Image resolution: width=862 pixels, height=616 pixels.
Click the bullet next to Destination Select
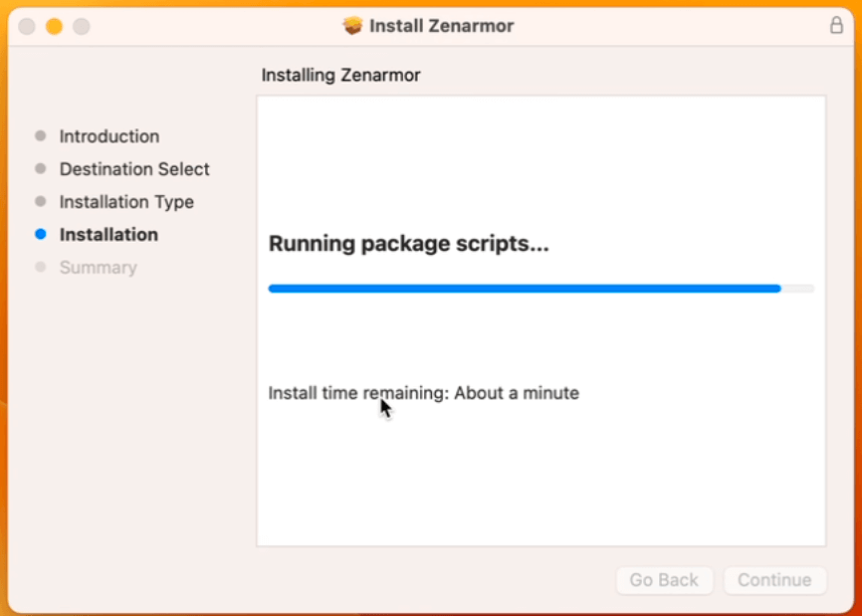(40, 169)
